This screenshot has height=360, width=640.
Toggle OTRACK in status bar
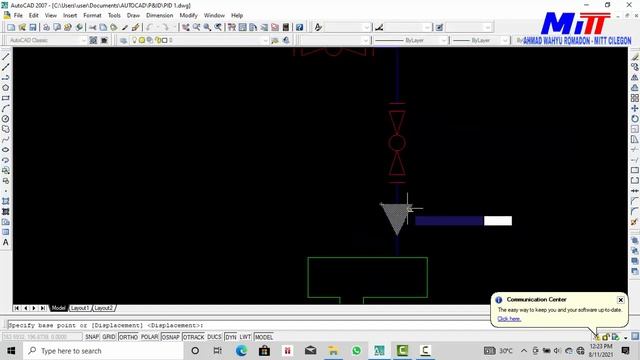193,337
